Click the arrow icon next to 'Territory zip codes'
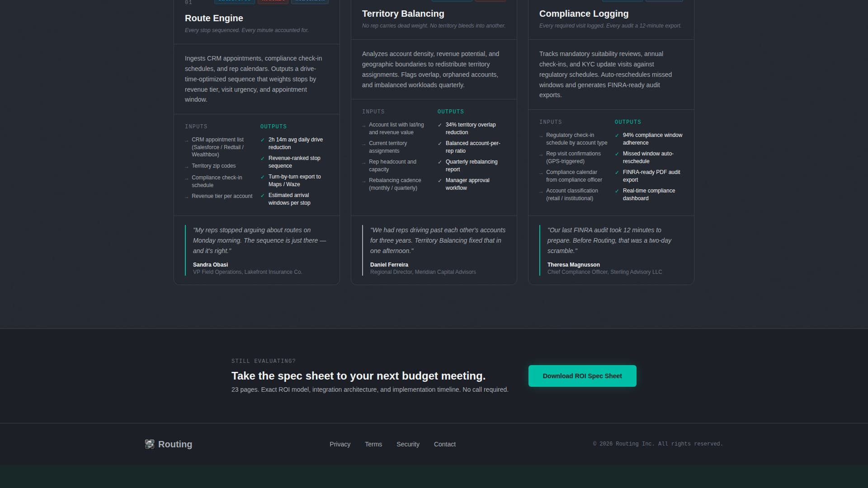 point(187,166)
